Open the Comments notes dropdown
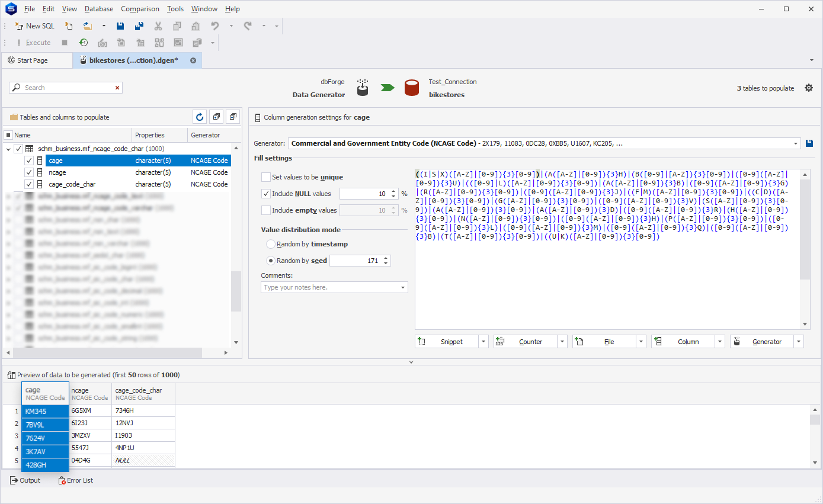This screenshot has height=504, width=823. click(403, 287)
